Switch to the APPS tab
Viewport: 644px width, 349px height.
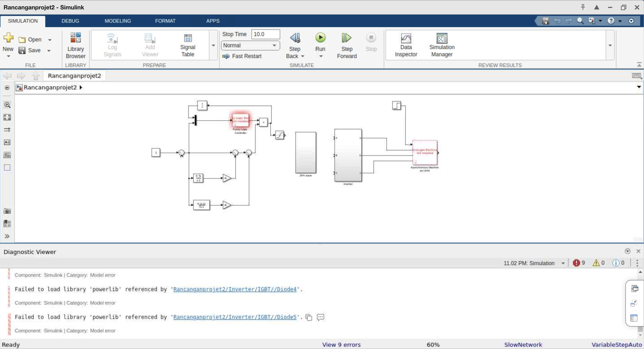tap(213, 21)
